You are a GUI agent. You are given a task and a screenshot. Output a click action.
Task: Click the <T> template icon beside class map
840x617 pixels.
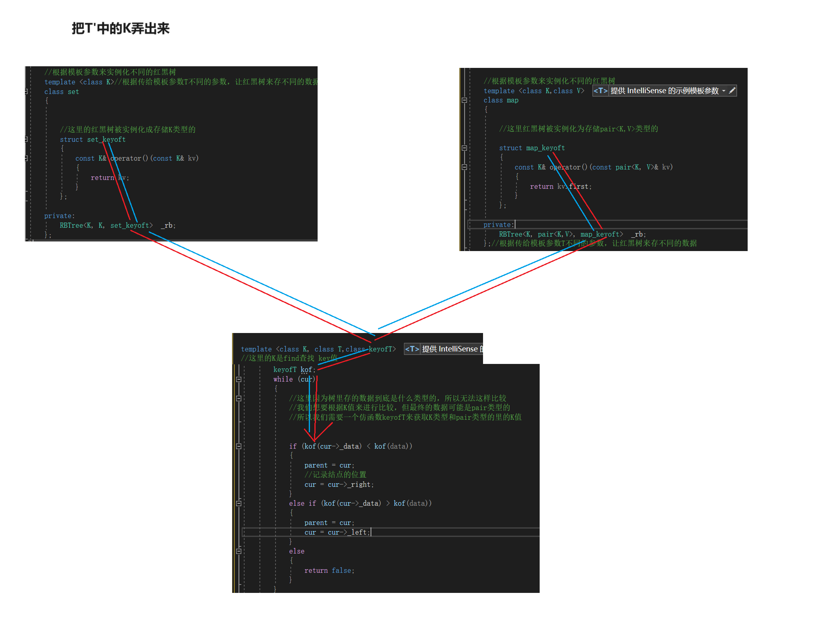tap(601, 91)
